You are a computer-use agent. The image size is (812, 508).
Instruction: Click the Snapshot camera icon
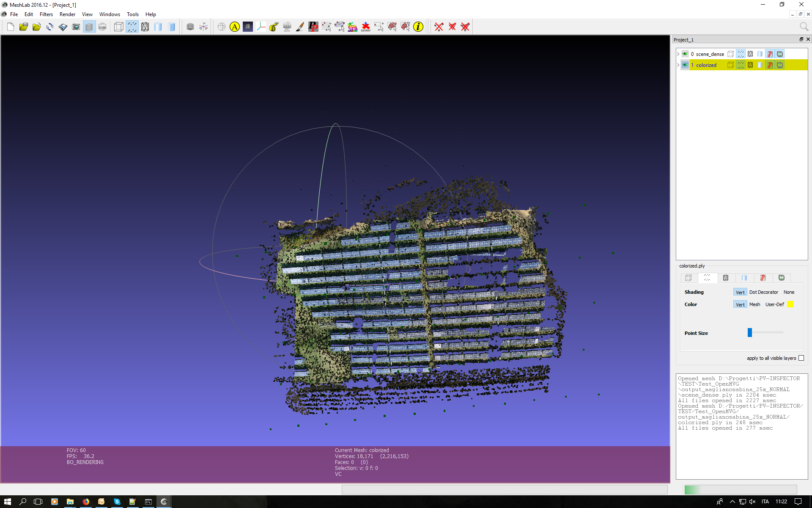pyautogui.click(x=76, y=27)
